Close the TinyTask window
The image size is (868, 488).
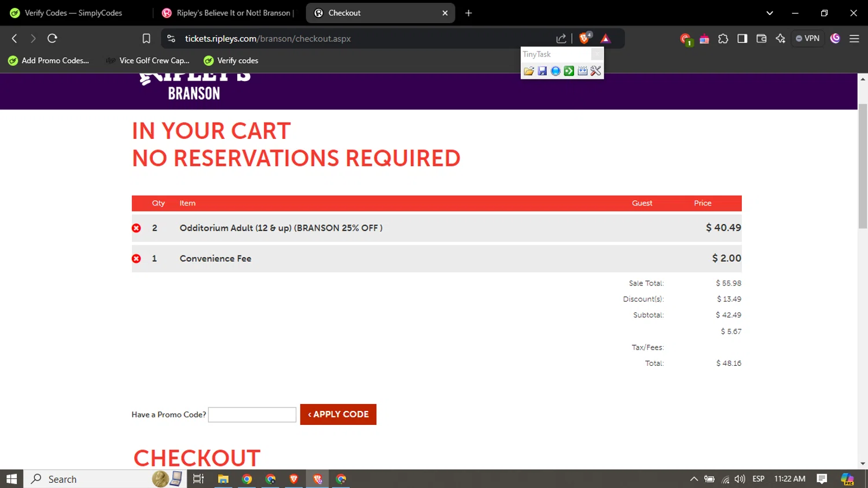pyautogui.click(x=597, y=54)
